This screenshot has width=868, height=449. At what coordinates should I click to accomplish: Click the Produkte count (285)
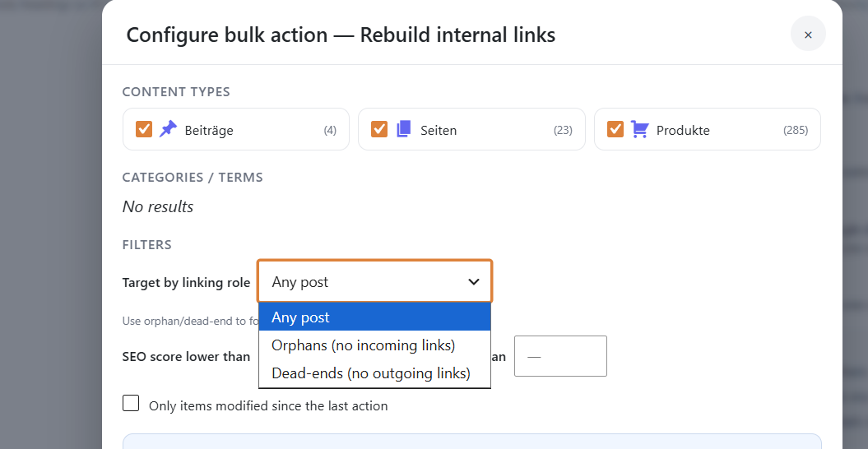click(796, 131)
